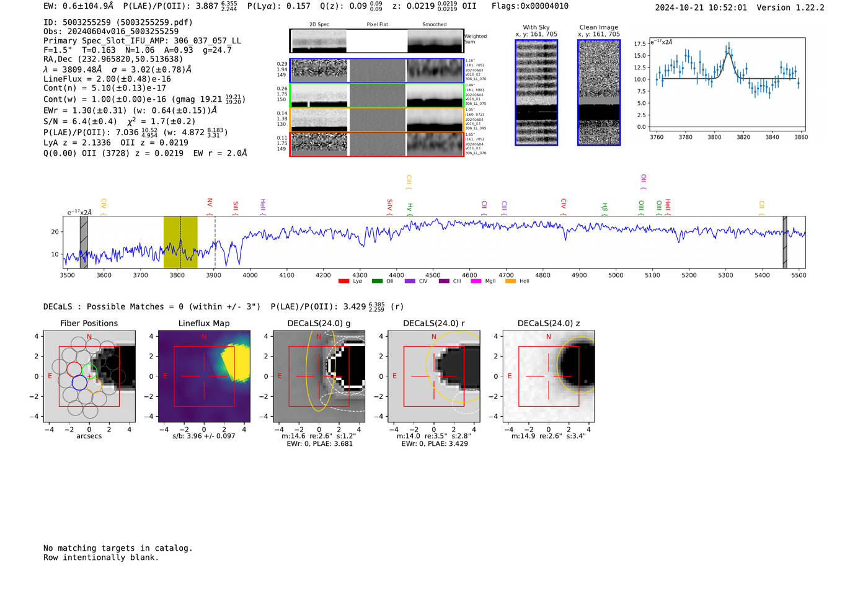Click the 'LyA z = 2.1336' redshift text
Viewport: 868px width, 591px height.
tap(77, 143)
